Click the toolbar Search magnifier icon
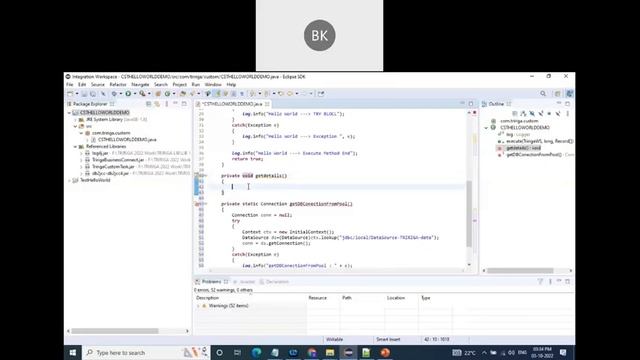 pos(543,93)
